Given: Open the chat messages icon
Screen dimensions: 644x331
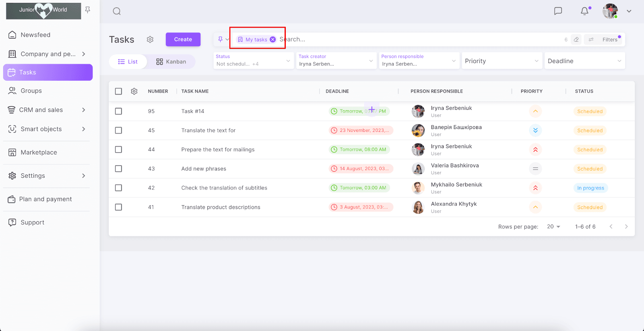Looking at the screenshot, I should (x=558, y=11).
